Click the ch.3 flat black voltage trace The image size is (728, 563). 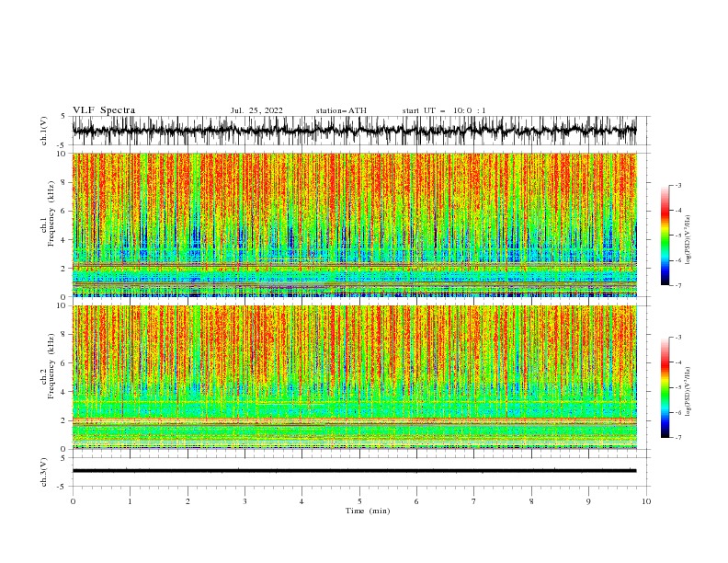(354, 471)
